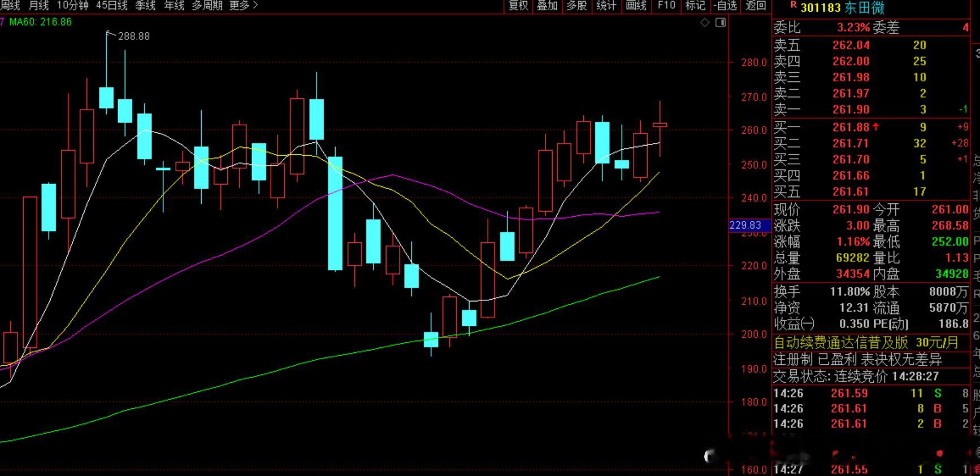This screenshot has width=980, height=476.
Task: Click the stock name 东田微
Action: point(864,8)
